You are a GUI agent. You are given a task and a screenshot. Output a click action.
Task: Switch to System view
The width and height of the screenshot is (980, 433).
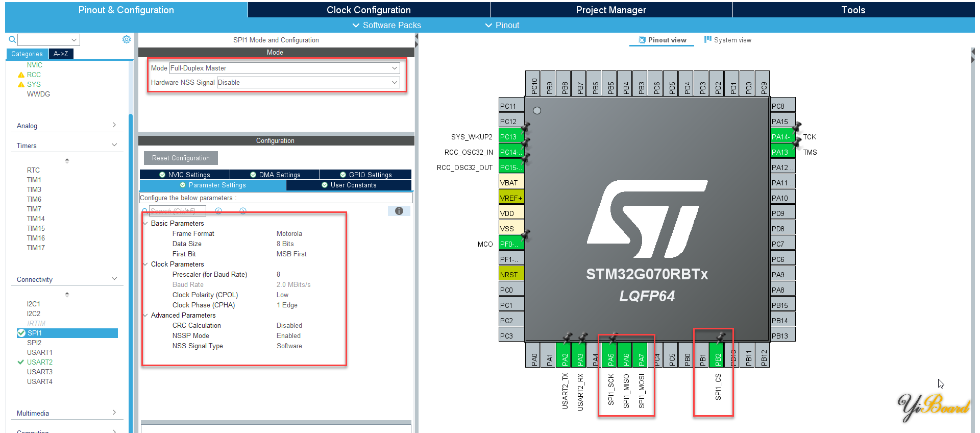tap(728, 40)
